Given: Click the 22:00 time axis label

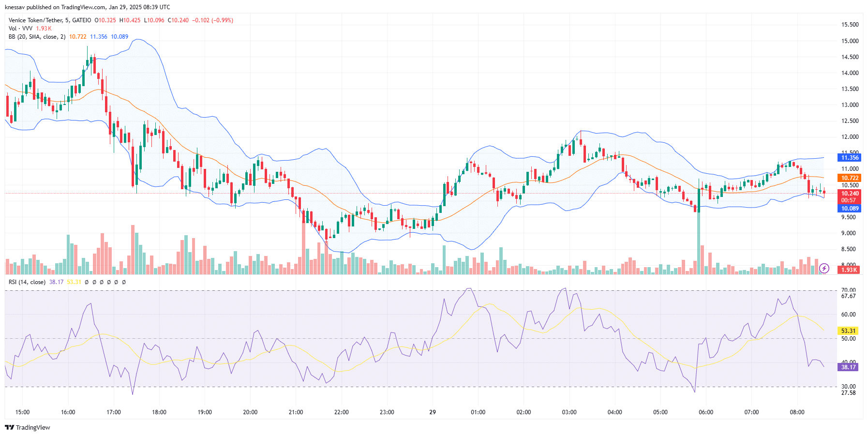Looking at the screenshot, I should (341, 412).
